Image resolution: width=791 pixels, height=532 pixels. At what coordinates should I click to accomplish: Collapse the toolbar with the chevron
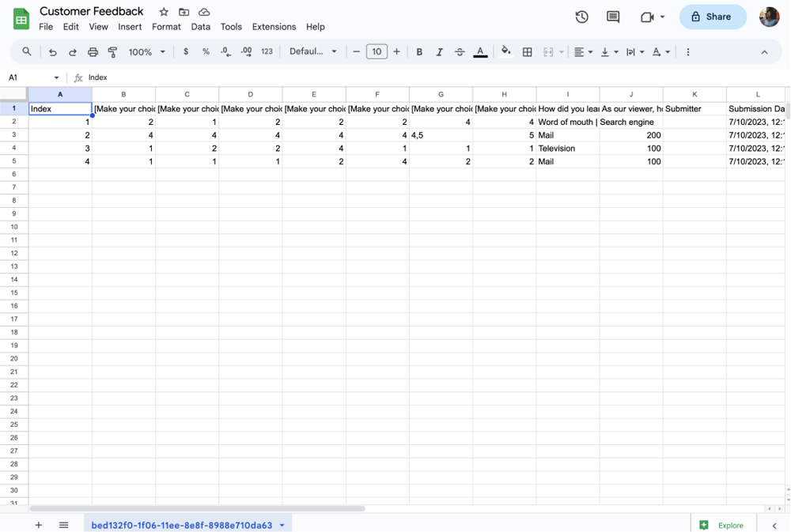pos(764,51)
